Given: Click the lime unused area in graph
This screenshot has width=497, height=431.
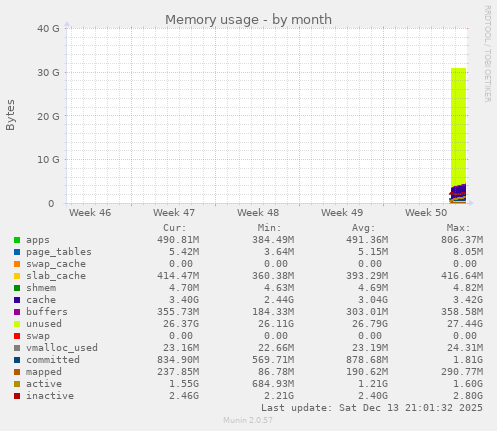Looking at the screenshot, I should (458, 127).
